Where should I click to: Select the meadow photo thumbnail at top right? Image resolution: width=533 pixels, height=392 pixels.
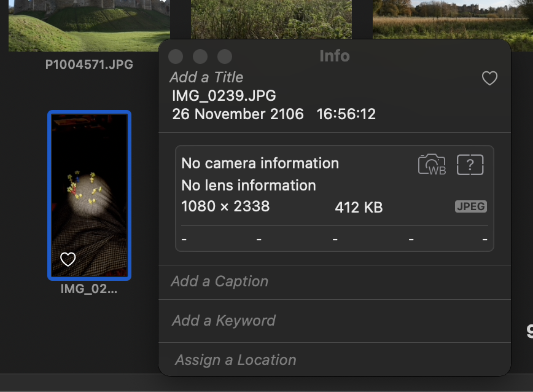452,18
